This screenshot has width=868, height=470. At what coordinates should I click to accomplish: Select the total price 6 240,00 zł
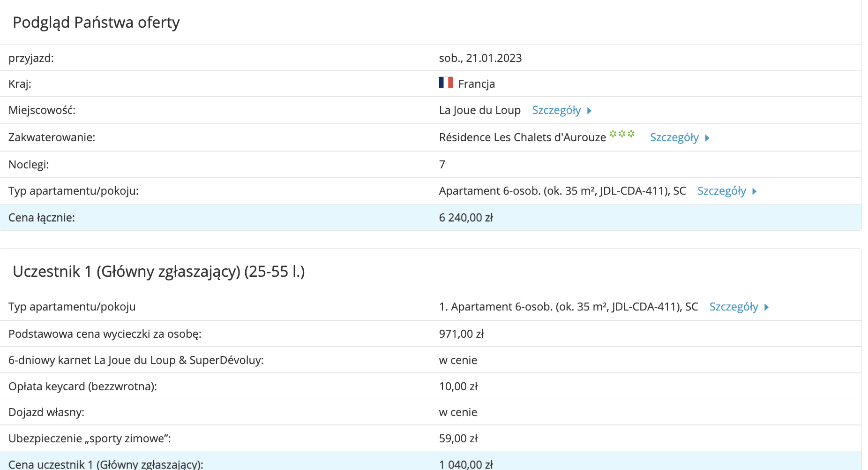466,218
